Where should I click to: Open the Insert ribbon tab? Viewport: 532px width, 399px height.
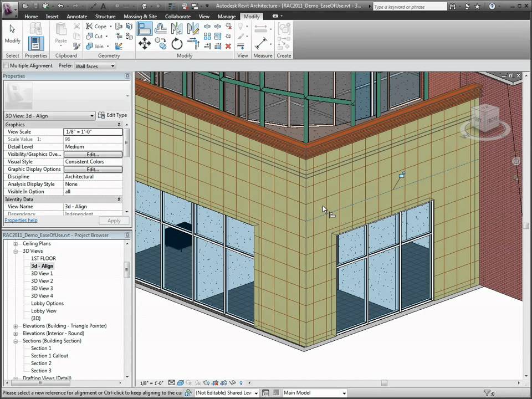(52, 16)
